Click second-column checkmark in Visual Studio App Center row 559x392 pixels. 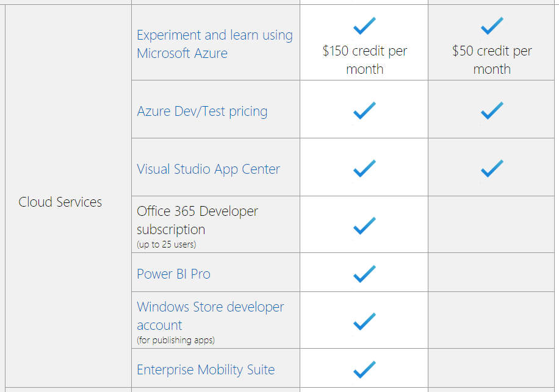point(492,169)
